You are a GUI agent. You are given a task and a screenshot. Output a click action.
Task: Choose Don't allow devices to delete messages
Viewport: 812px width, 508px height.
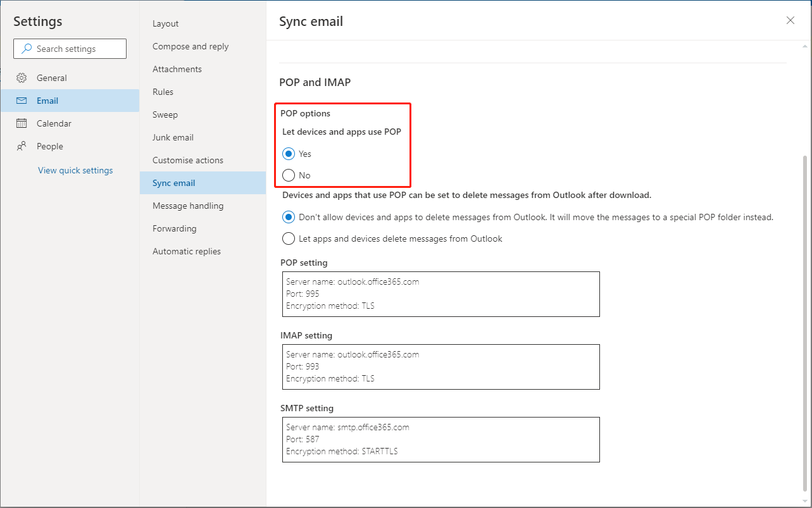tap(289, 217)
